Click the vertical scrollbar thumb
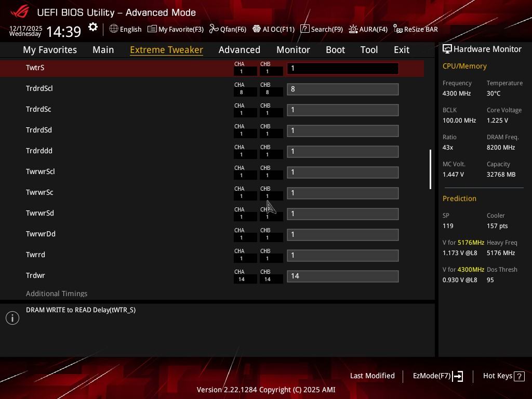Screen dimensions: 532x399 [x=430, y=169]
